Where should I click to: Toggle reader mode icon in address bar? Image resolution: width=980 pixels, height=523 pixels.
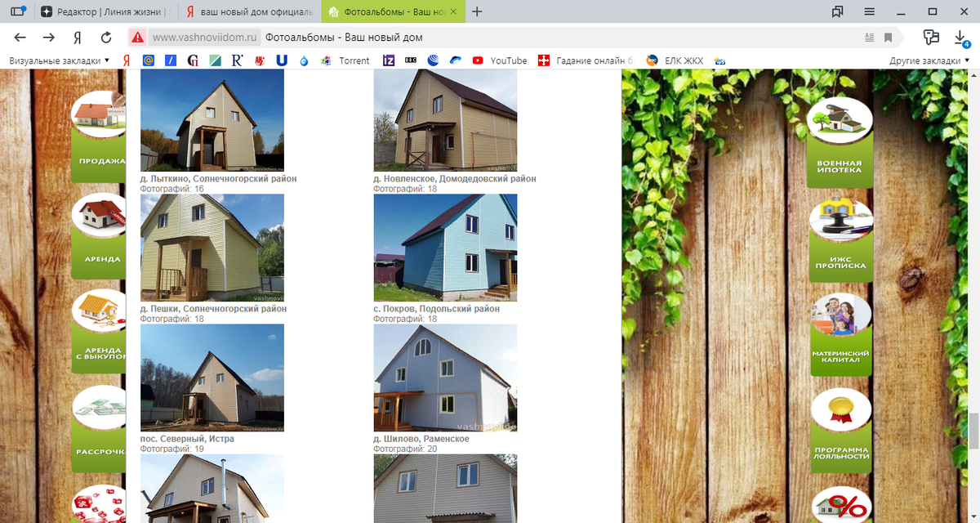point(869,38)
